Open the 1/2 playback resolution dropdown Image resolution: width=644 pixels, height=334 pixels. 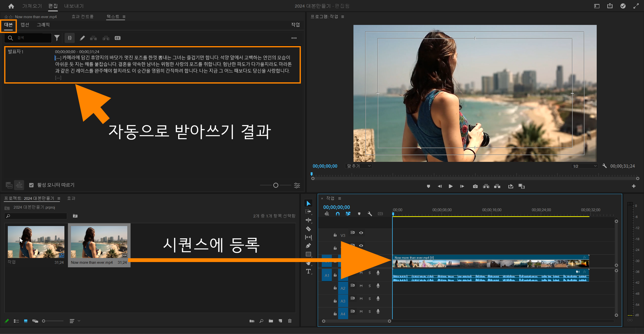(x=584, y=166)
